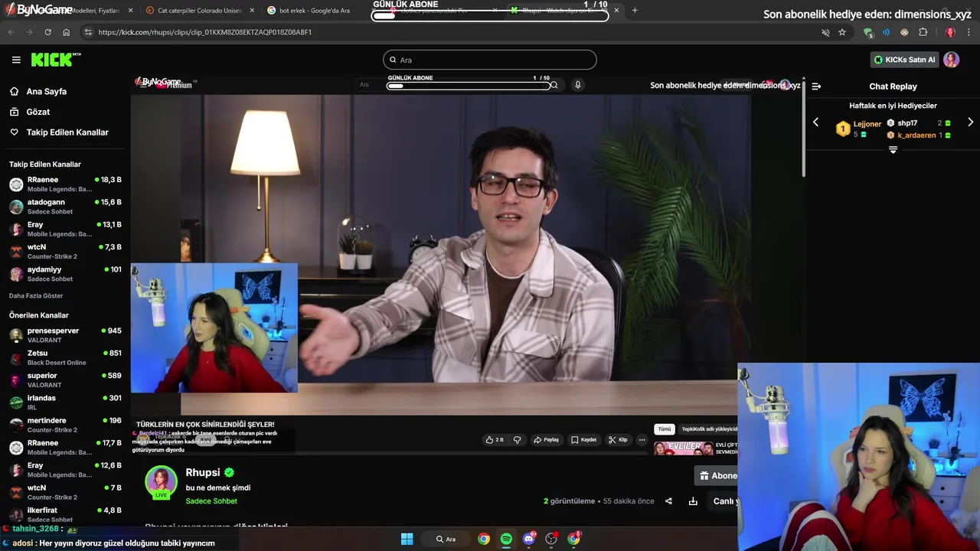The width and height of the screenshot is (980, 551).
Task: Go back in Chrome
Action: pyautogui.click(x=11, y=32)
